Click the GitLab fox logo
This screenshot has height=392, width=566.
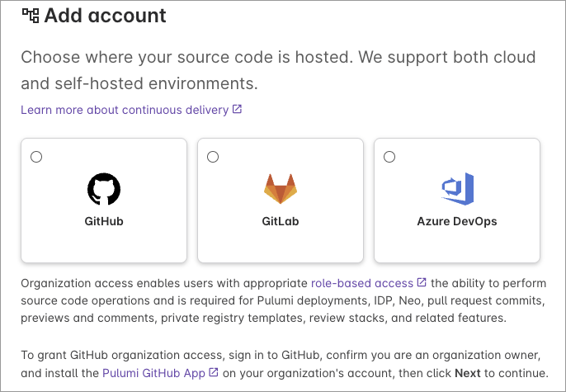click(x=281, y=189)
